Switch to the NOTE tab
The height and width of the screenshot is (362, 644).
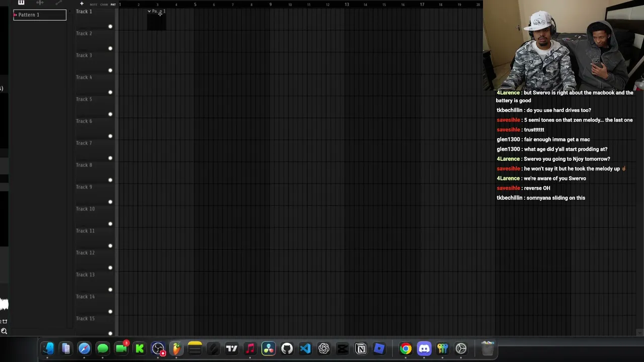click(x=94, y=5)
